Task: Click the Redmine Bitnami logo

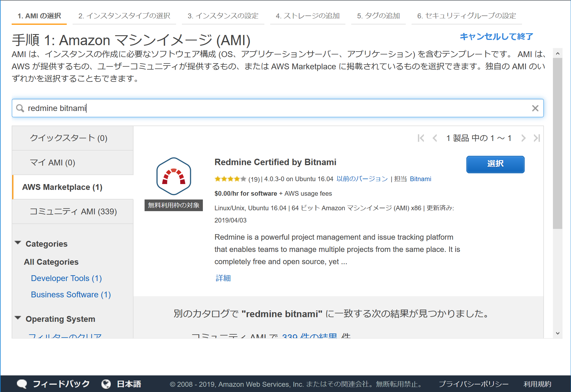Action: click(174, 176)
